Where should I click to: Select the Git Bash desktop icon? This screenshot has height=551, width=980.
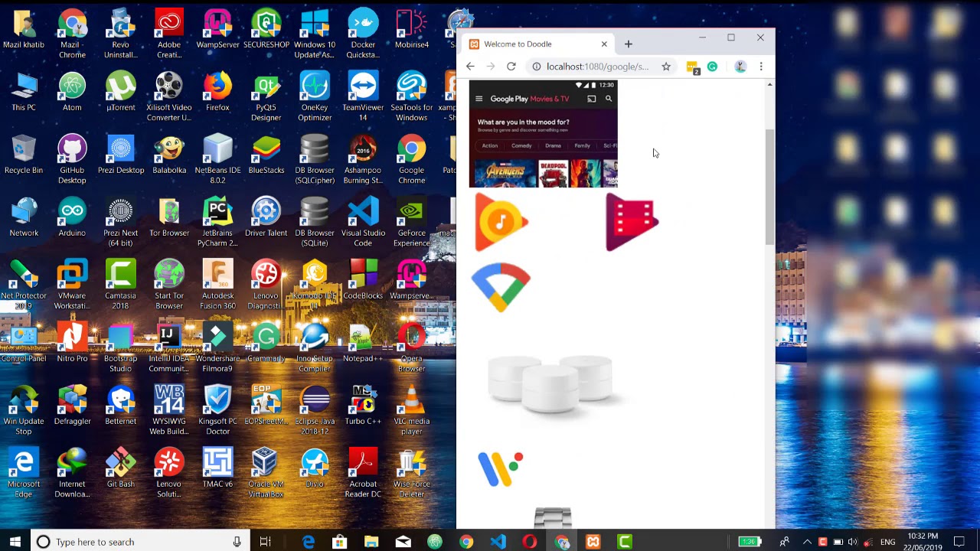pos(120,468)
